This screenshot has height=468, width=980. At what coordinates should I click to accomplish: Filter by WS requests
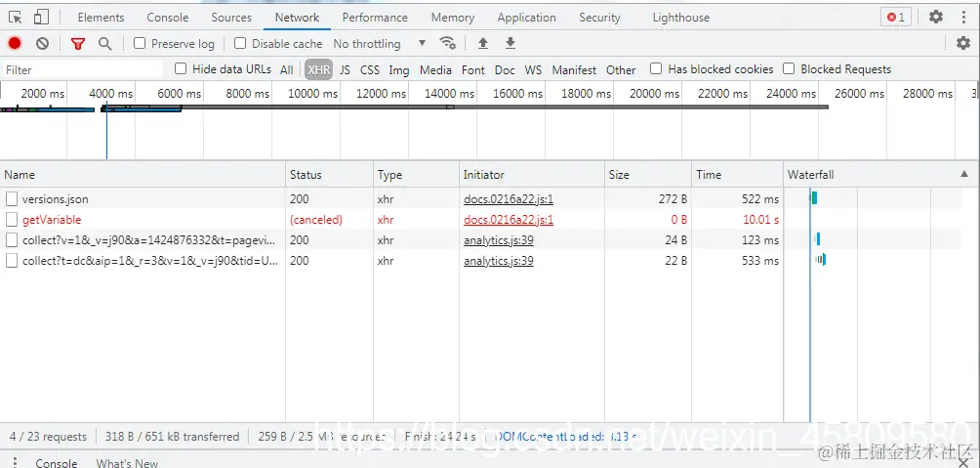point(533,70)
